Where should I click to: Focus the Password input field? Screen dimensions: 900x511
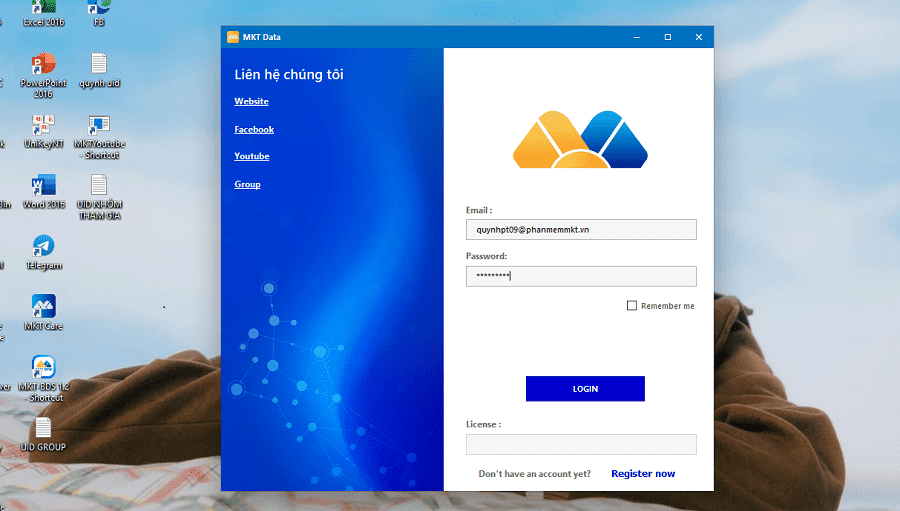[x=581, y=276]
